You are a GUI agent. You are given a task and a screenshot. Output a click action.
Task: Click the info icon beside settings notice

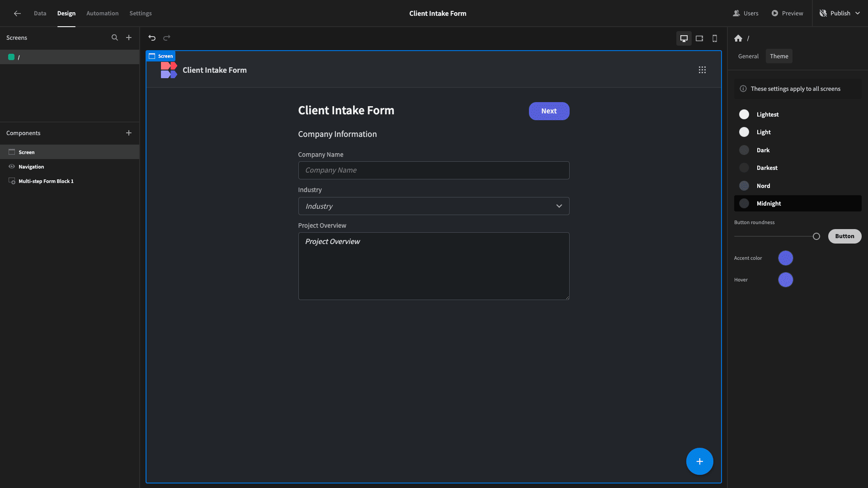click(x=743, y=89)
